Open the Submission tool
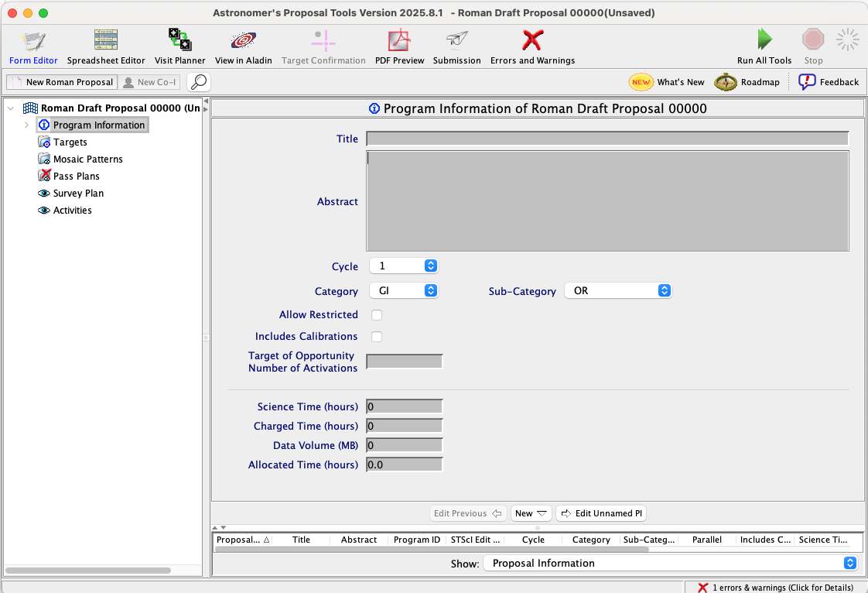Screen dimensions: 868x593 456,46
